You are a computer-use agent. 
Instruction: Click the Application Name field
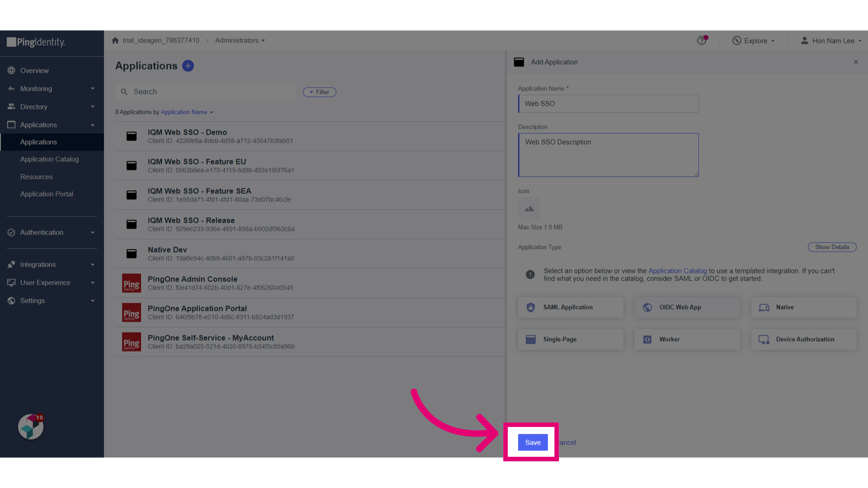pos(608,103)
